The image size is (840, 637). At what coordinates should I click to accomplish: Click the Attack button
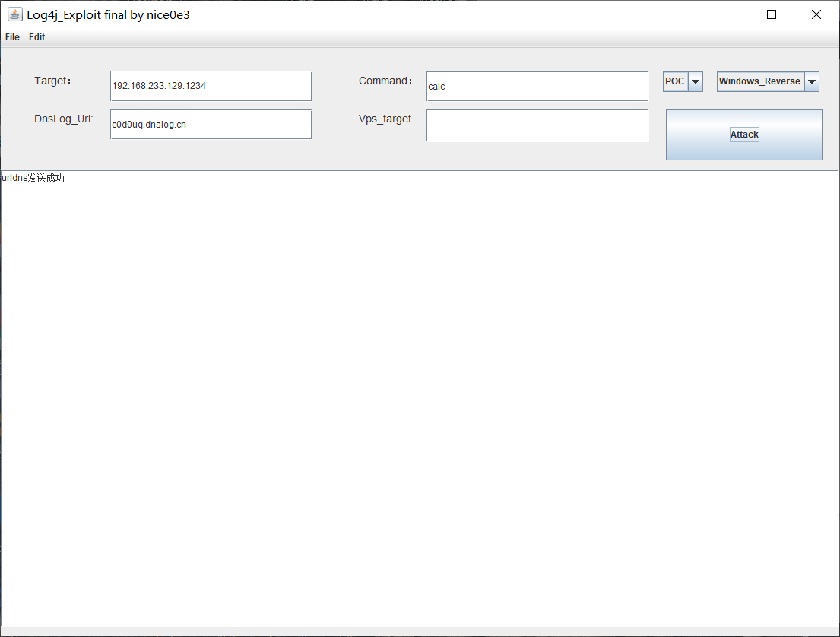pos(743,135)
